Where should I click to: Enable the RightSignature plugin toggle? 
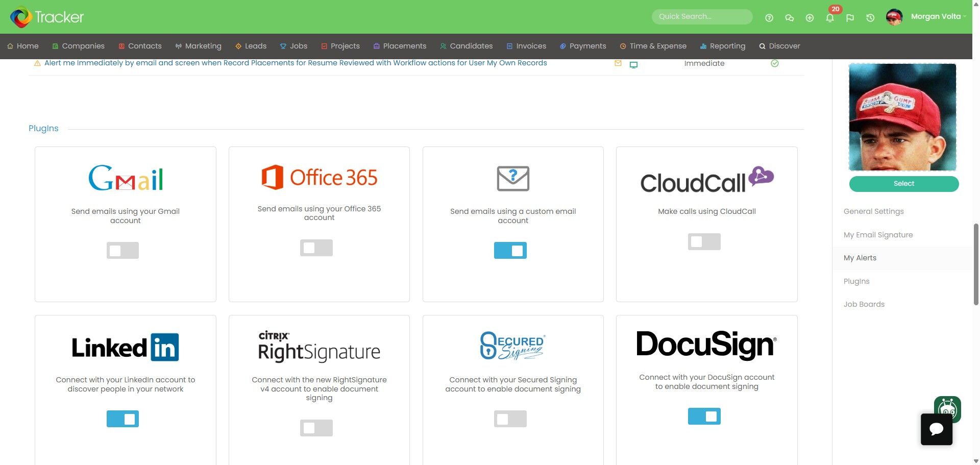(316, 428)
